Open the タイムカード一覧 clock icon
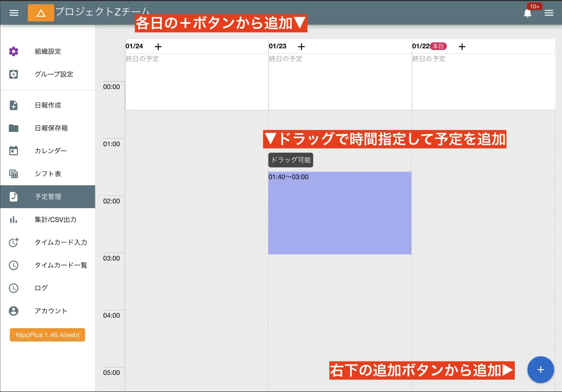Screen dimensions: 562x392 (x=13, y=265)
